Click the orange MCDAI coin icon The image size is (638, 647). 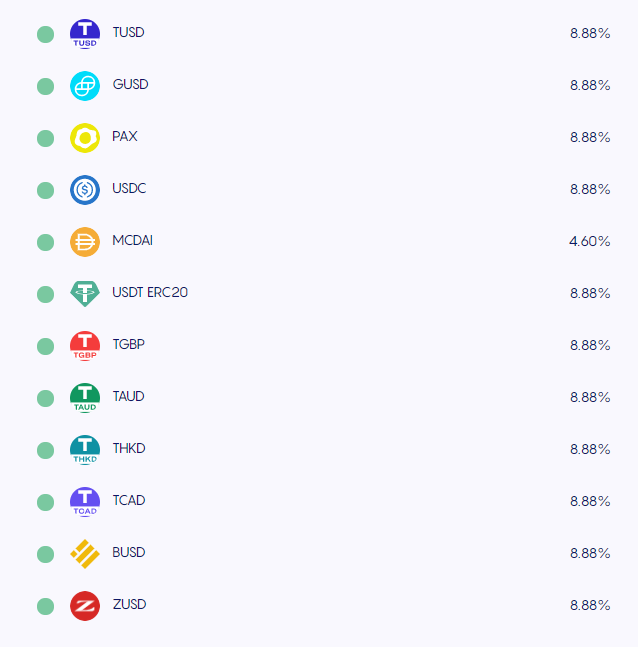point(85,242)
